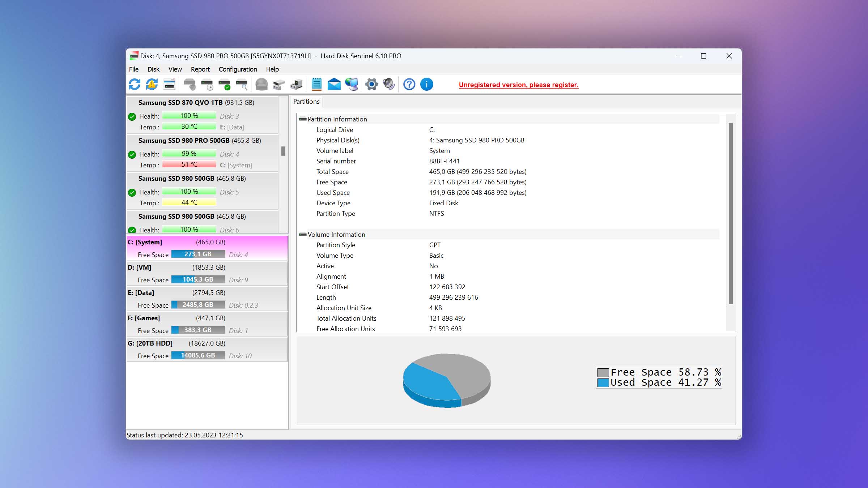The width and height of the screenshot is (868, 488).
Task: Click the Total Space value 465,0 GB
Action: tap(478, 172)
